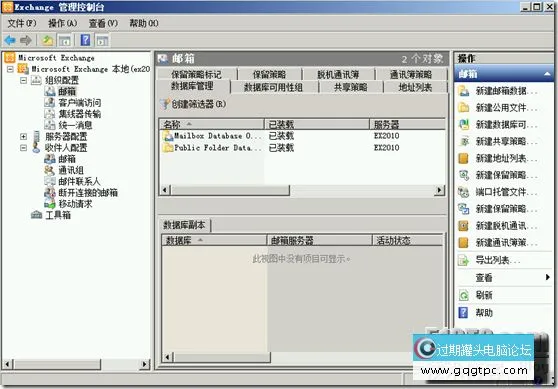
Task: Click 新建数据库可用性组 action
Action: pos(498,125)
